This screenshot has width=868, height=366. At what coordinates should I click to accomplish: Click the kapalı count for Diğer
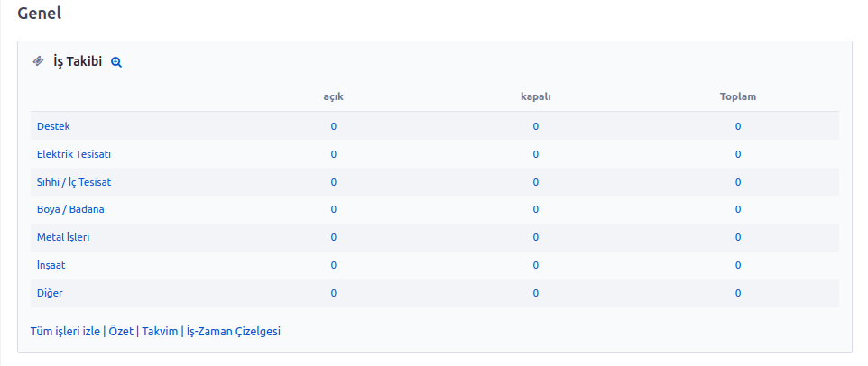pos(536,293)
